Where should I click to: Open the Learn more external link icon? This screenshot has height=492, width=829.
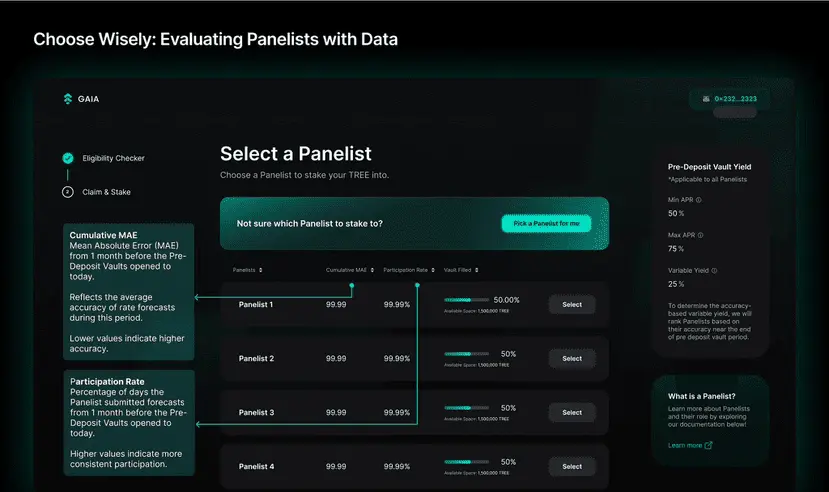(x=708, y=445)
